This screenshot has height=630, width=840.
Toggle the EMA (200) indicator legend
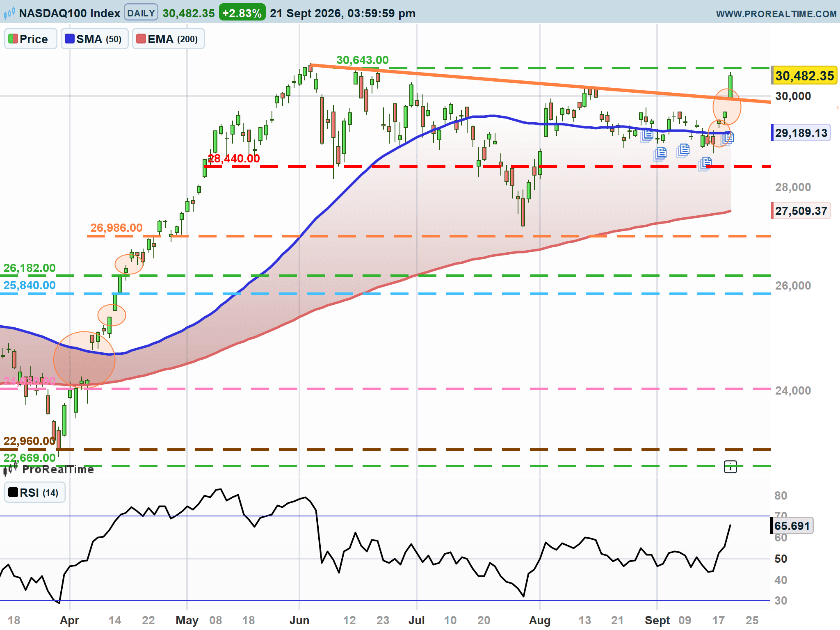coord(169,39)
